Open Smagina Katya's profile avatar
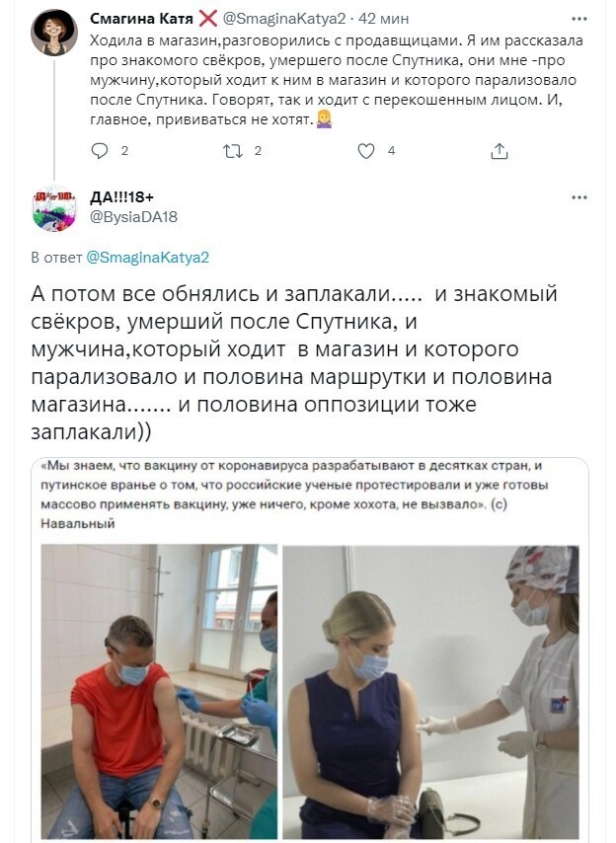616x843 pixels. point(54,33)
